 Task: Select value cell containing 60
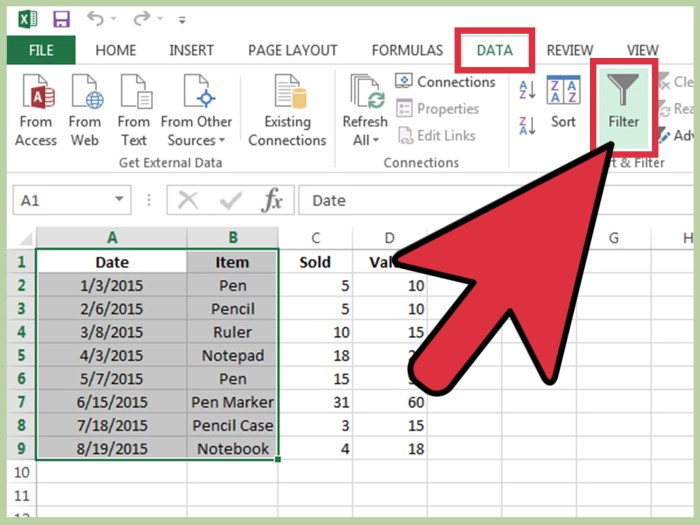pyautogui.click(x=390, y=402)
